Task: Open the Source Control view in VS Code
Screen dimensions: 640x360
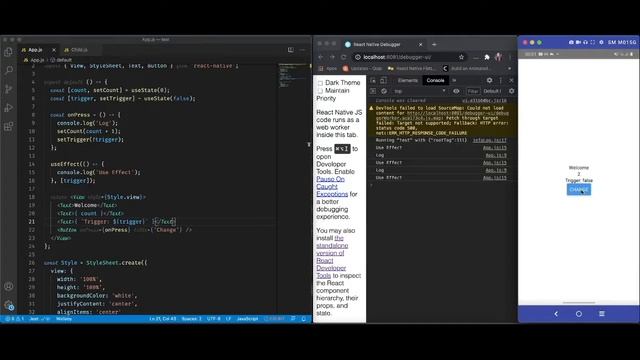Action: point(8,89)
